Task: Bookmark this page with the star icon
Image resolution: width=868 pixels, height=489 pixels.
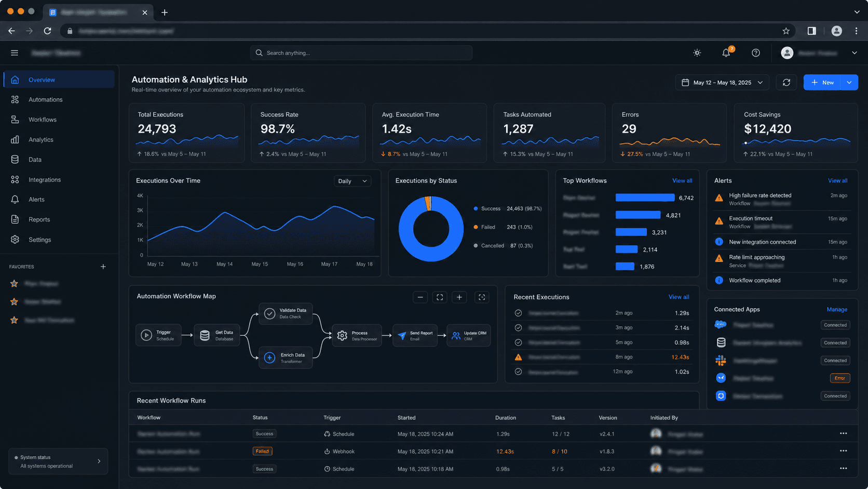Action: click(x=786, y=31)
